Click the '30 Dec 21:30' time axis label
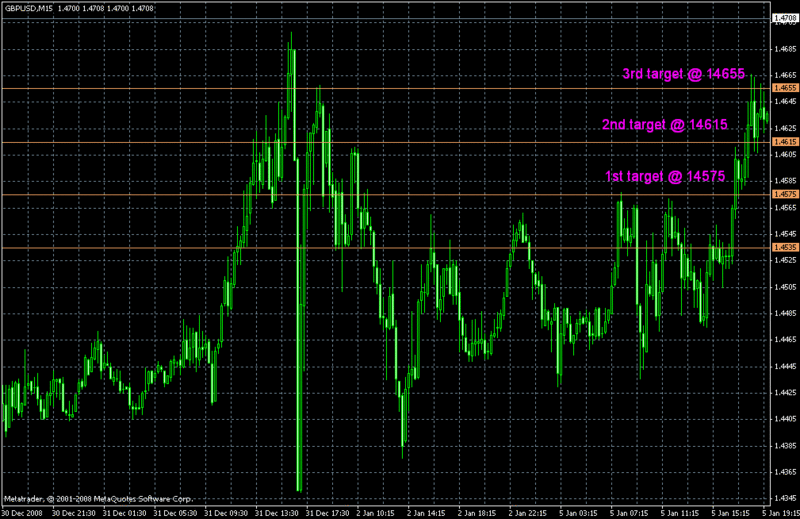Viewport: 800px width, 519px height. point(73,513)
